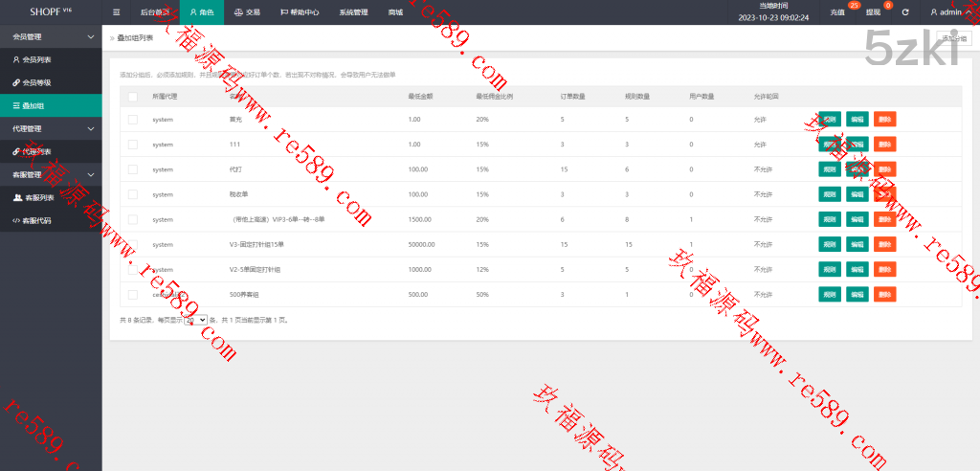Open 提现 notifications in the top bar

point(873,12)
